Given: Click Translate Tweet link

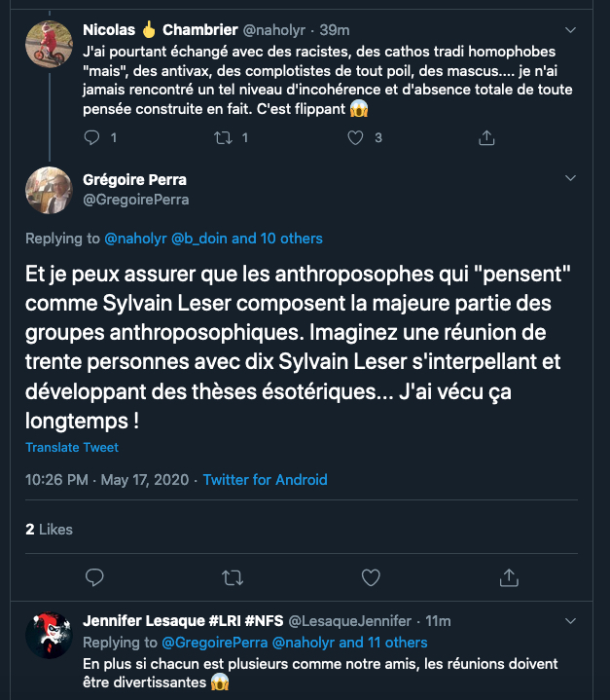Looking at the screenshot, I should pyautogui.click(x=72, y=448).
